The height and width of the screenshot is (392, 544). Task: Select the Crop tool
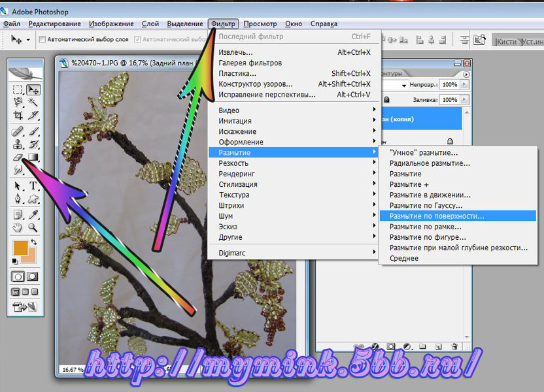tap(18, 115)
